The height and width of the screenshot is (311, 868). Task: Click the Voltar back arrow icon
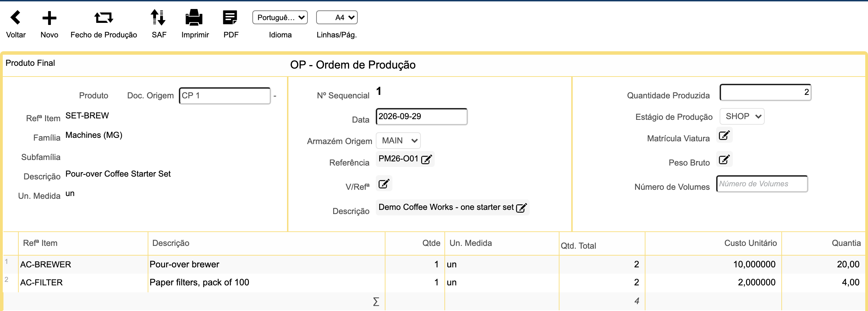pyautogui.click(x=16, y=18)
